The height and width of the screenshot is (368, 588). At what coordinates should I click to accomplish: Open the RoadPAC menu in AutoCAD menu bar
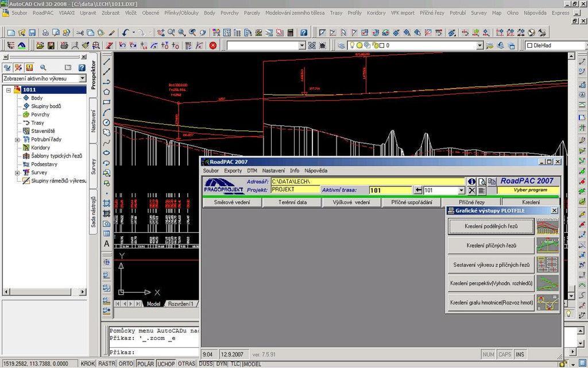point(43,13)
